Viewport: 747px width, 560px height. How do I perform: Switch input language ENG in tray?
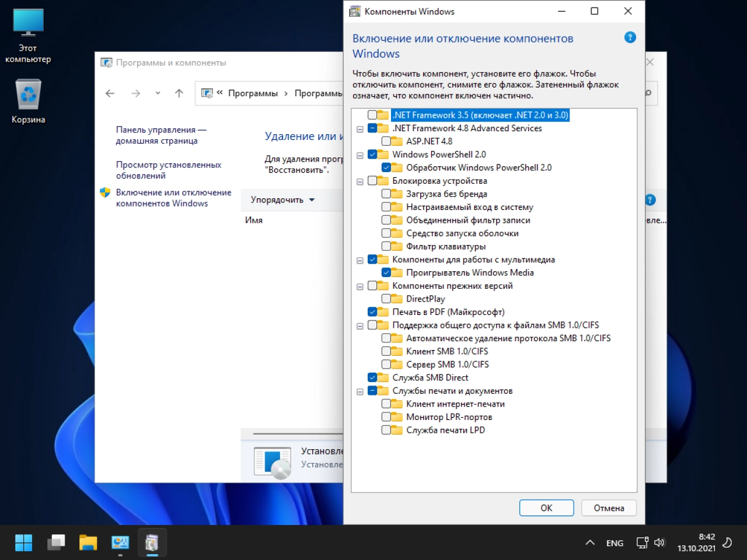615,543
